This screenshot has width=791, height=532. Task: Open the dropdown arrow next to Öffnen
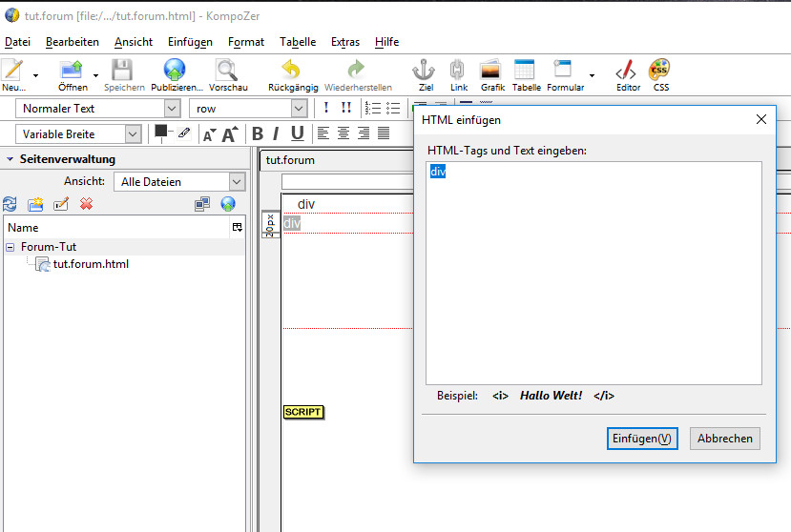tap(95, 75)
